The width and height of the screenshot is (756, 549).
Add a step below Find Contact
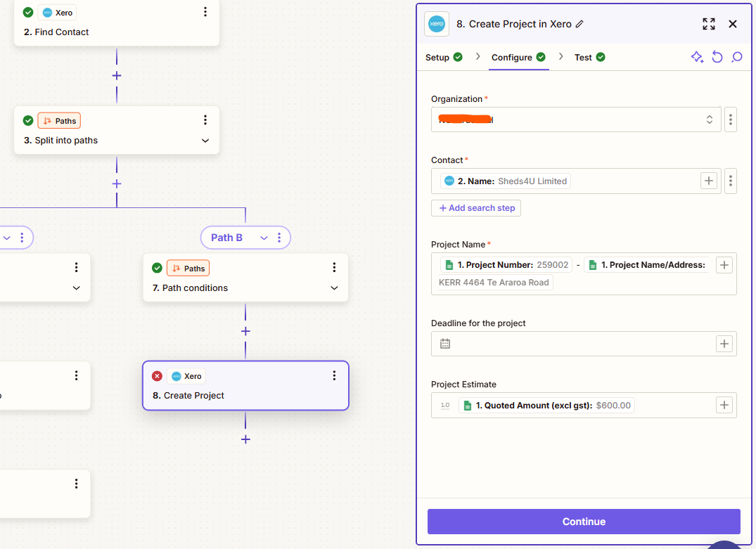pyautogui.click(x=117, y=76)
